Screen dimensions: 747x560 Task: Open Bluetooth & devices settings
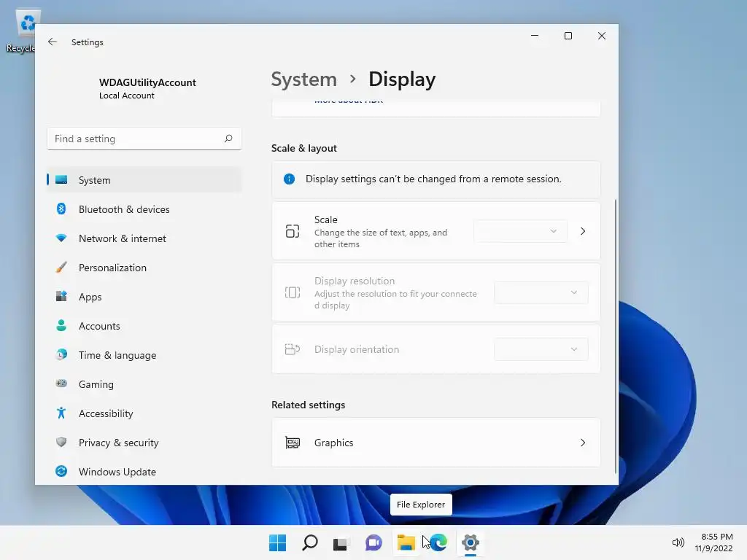pyautogui.click(x=144, y=209)
